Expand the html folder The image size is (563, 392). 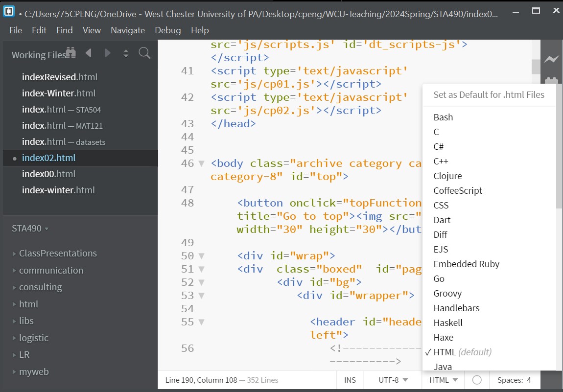[x=14, y=304]
